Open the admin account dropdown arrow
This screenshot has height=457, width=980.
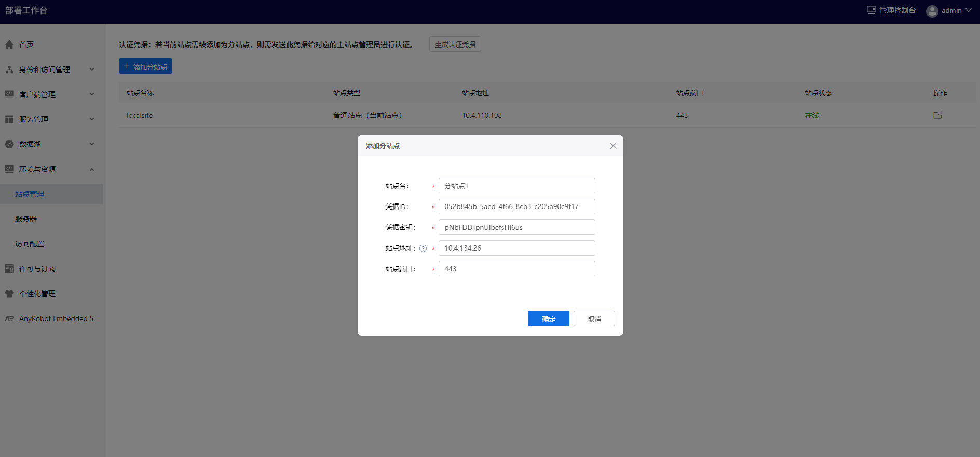click(x=969, y=10)
